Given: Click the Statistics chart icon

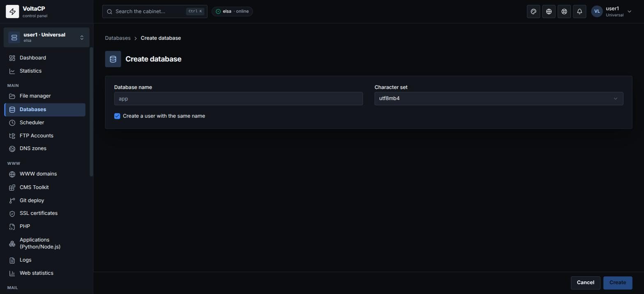Looking at the screenshot, I should pos(12,71).
